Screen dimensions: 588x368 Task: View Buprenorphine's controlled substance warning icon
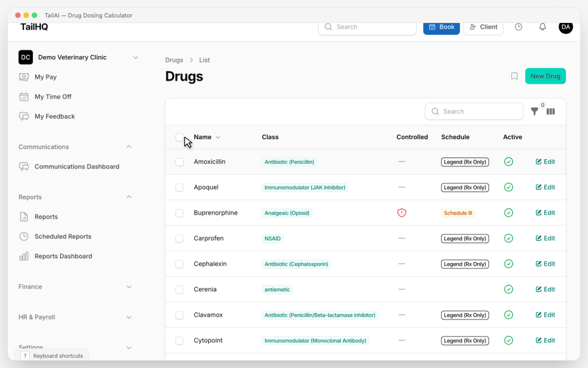point(401,213)
